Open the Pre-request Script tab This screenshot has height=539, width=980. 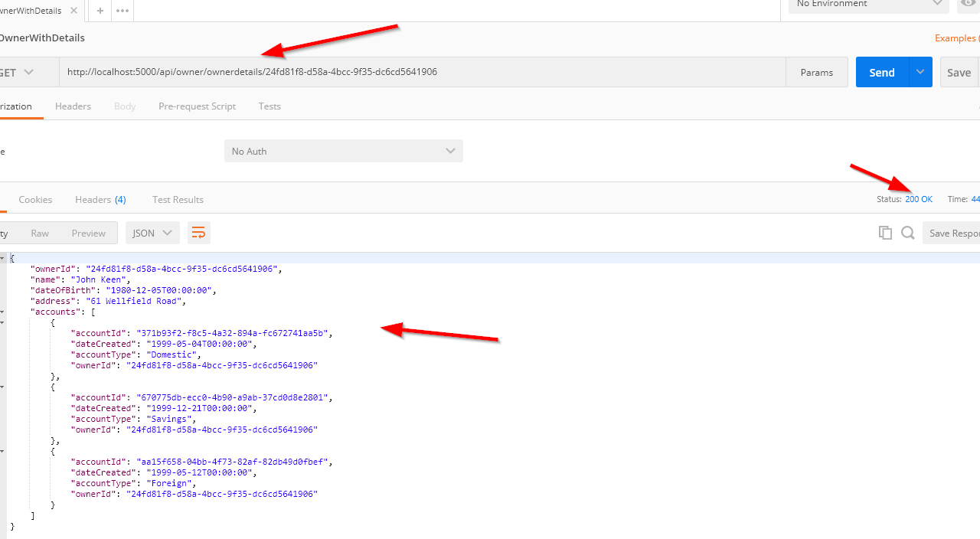tap(197, 106)
